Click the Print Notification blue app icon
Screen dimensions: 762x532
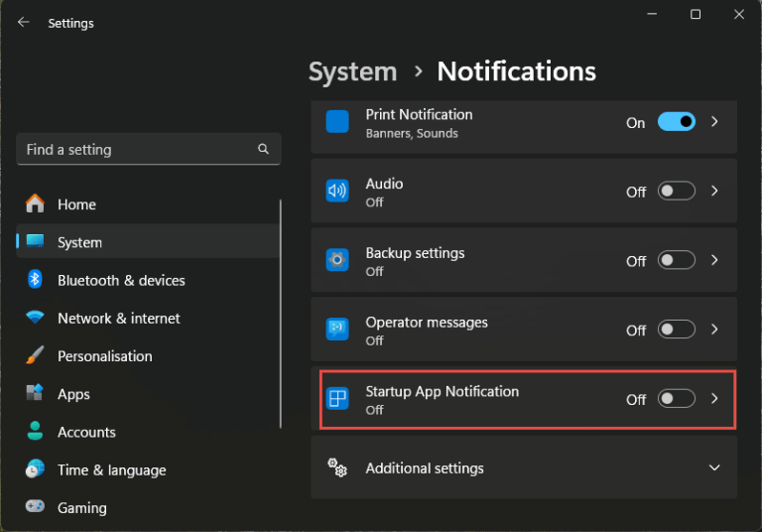tap(337, 121)
